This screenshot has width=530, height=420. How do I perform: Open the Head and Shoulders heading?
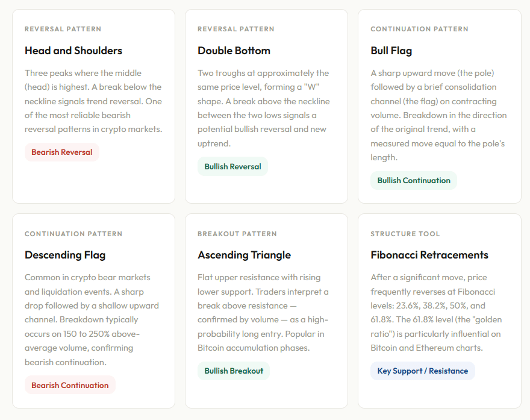click(73, 51)
